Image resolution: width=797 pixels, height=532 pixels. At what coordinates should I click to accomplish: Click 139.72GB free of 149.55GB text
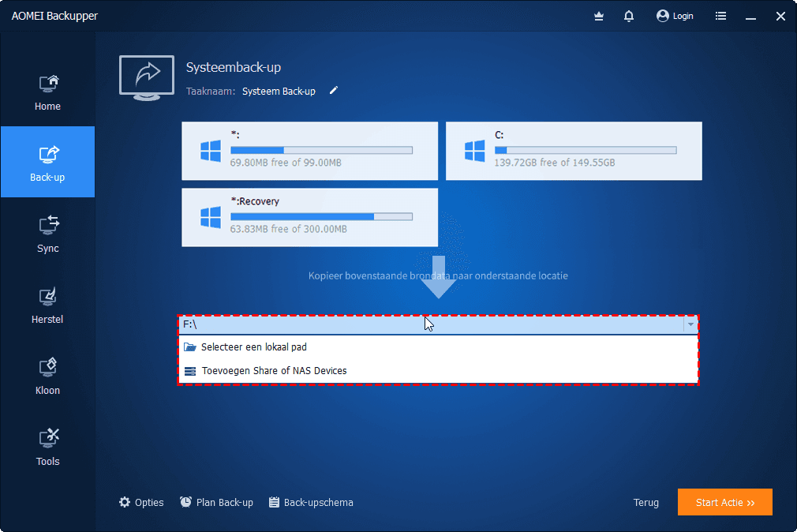pos(555,163)
